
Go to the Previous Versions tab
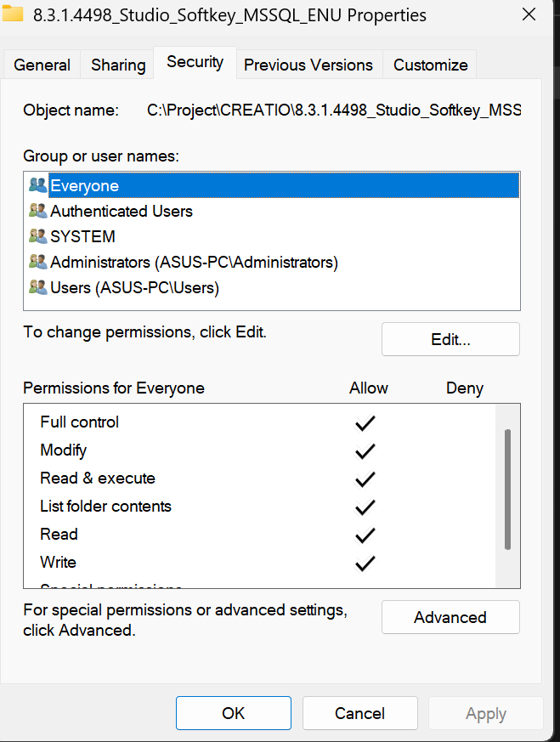308,65
